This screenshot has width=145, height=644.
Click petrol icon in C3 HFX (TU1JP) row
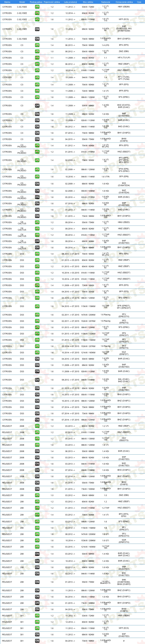click(37, 58)
